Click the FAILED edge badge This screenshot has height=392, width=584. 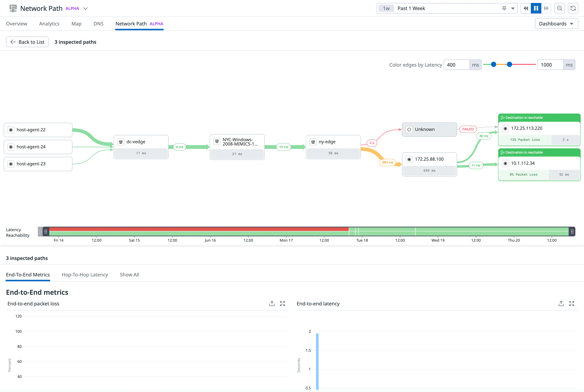point(468,129)
